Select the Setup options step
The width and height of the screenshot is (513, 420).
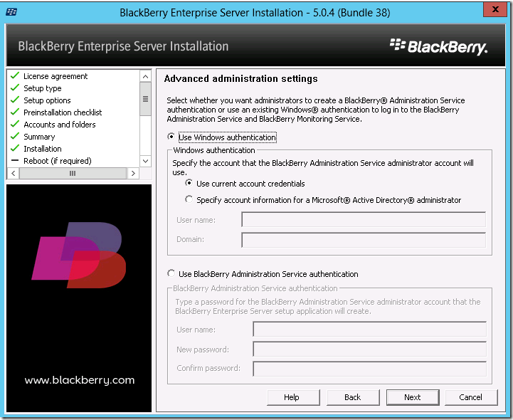pyautogui.click(x=47, y=100)
